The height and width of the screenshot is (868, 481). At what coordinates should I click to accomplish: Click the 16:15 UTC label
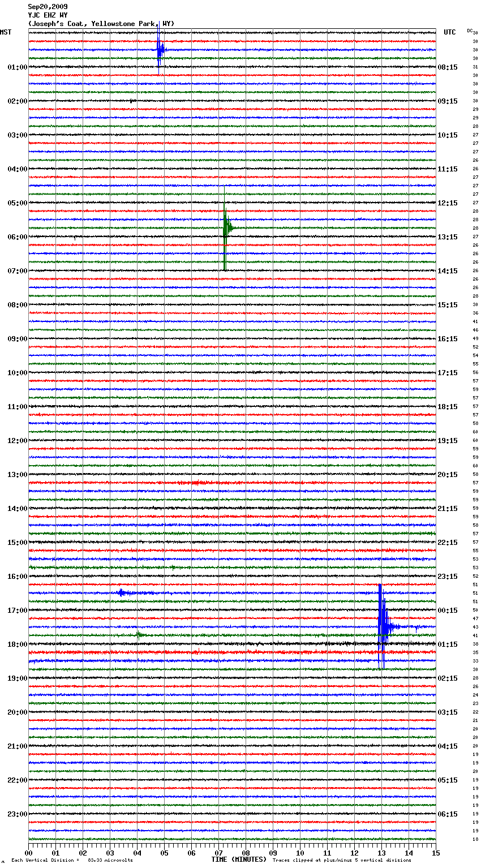[x=448, y=339]
